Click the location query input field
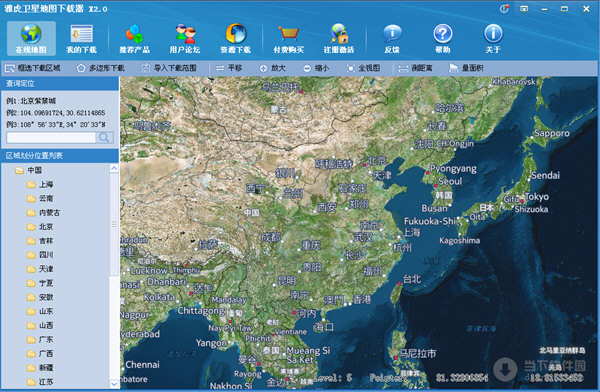 [x=51, y=137]
